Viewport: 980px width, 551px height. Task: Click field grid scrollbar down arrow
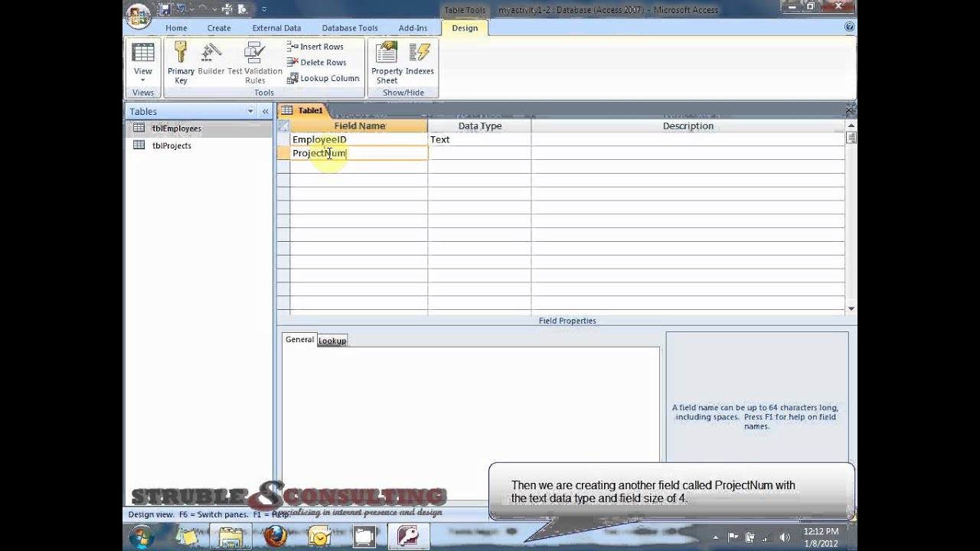pyautogui.click(x=851, y=308)
